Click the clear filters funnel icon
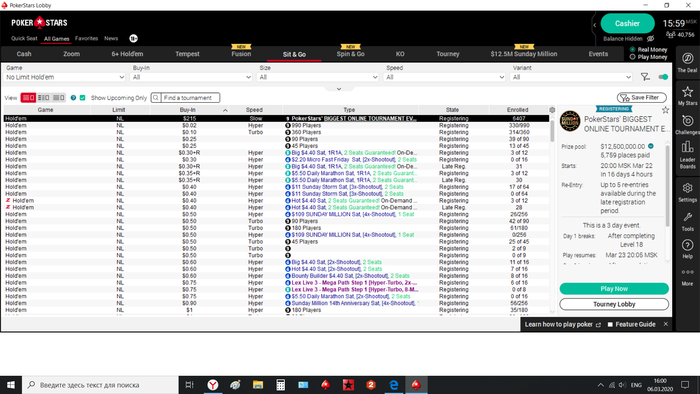Viewport: 700px width, 394px height. tap(645, 77)
